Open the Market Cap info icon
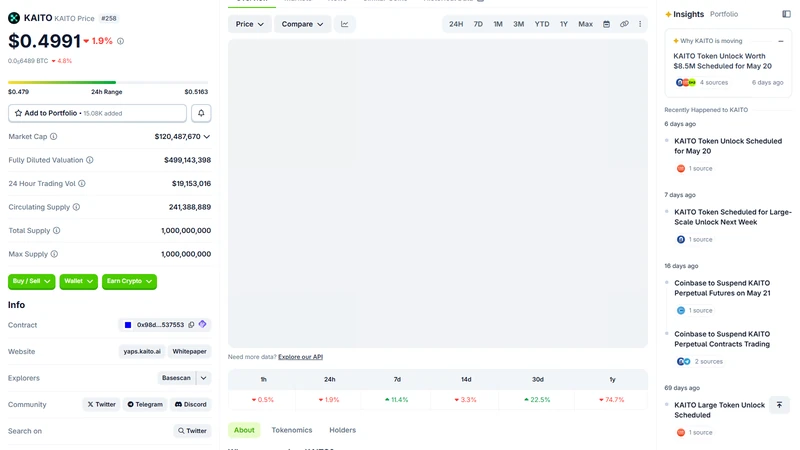The width and height of the screenshot is (800, 450). [x=54, y=136]
